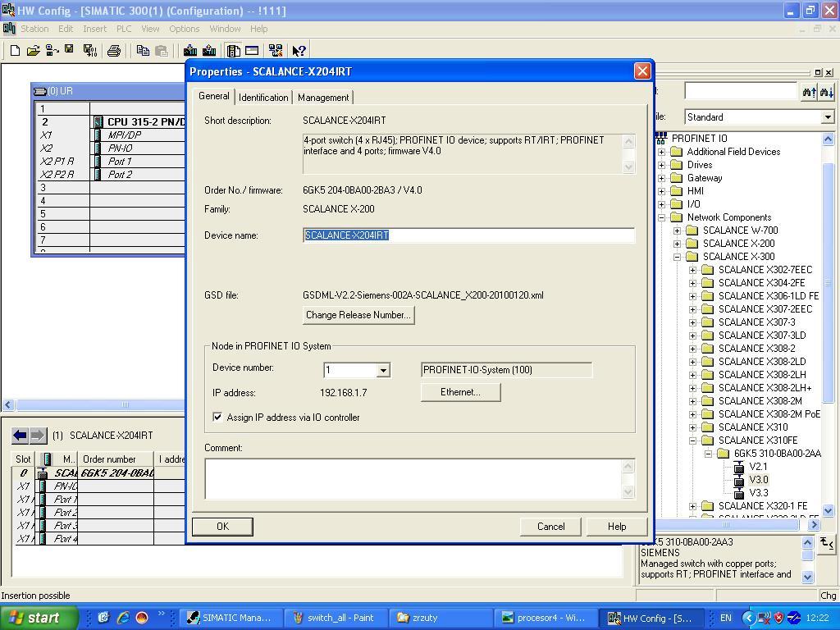Select SCALANCE X308-2LH+ folder in catalog
The image size is (840, 630).
(x=765, y=388)
